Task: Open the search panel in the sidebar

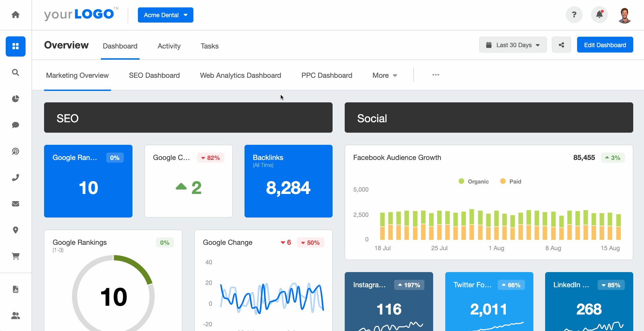Action: coord(15,72)
